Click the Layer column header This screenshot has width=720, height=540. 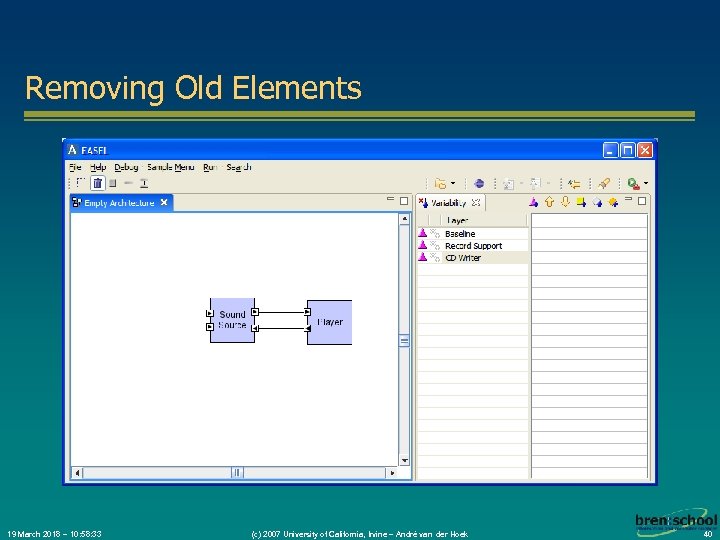(484, 220)
